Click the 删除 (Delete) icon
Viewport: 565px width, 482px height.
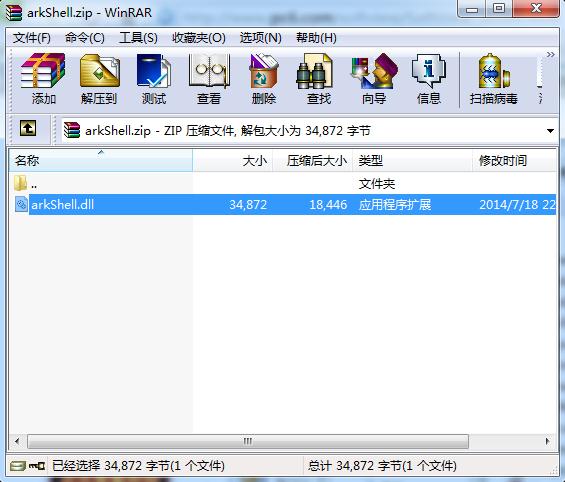click(264, 79)
